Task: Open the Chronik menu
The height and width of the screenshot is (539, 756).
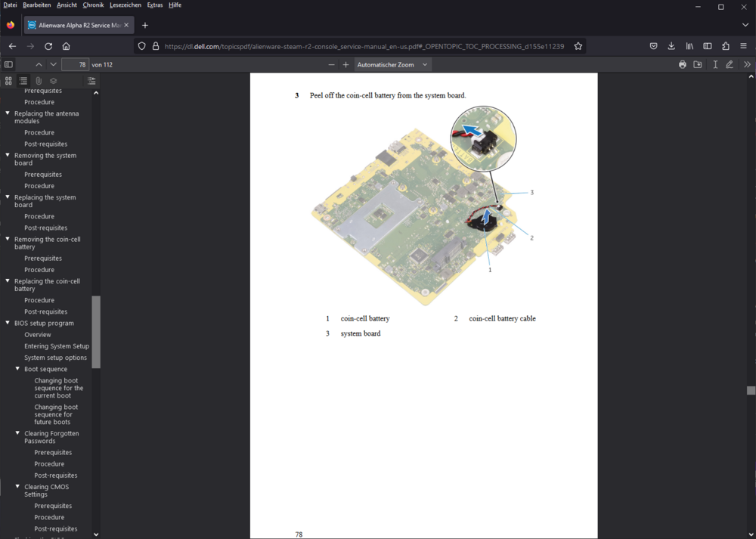Action: click(x=93, y=5)
